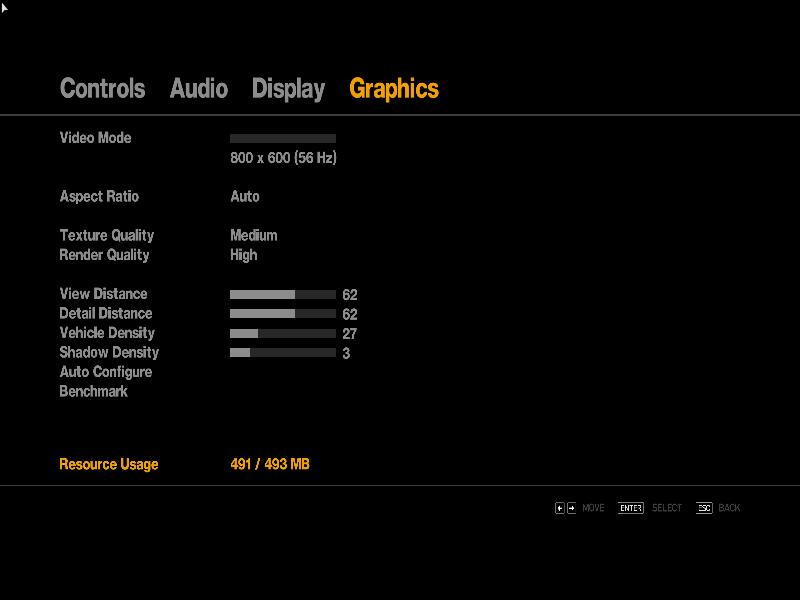This screenshot has height=600, width=800.
Task: Go to the Display tab
Action: 288,89
